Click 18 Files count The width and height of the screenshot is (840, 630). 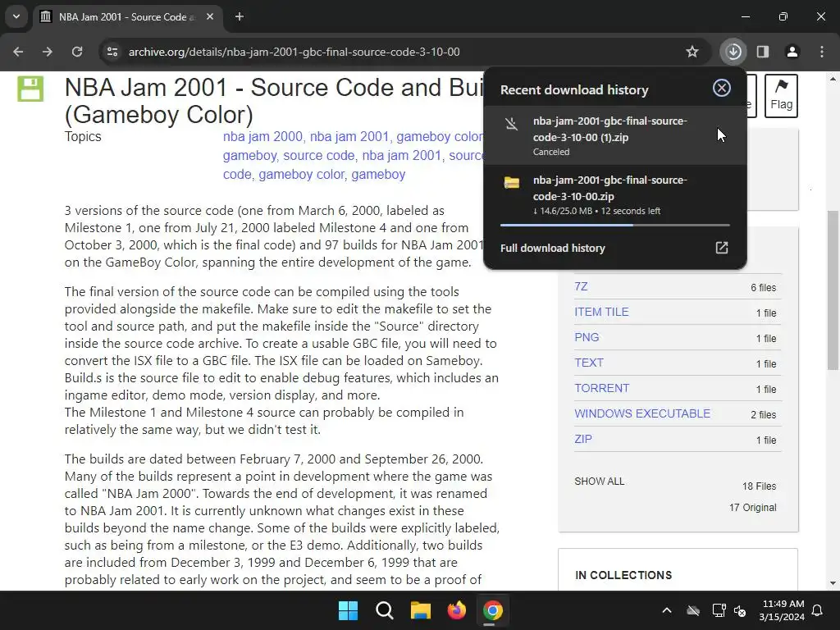(759, 486)
